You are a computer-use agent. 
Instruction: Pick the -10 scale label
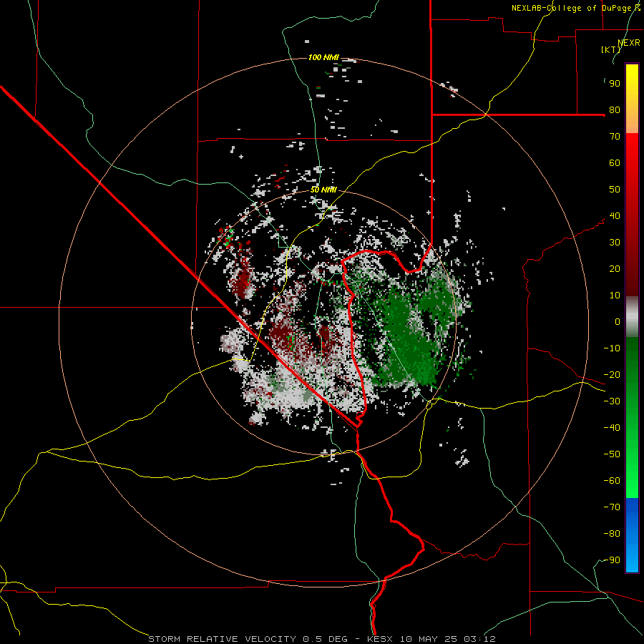pos(612,348)
